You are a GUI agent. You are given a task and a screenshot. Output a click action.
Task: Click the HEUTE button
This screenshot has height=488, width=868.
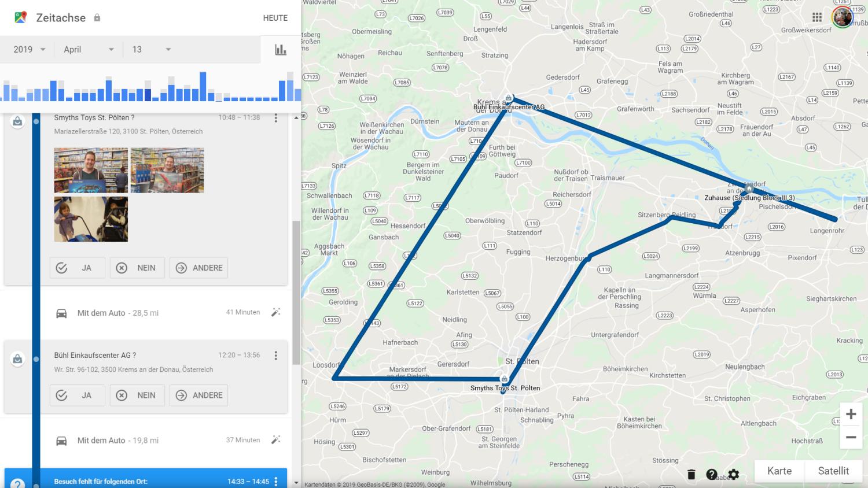coord(275,18)
